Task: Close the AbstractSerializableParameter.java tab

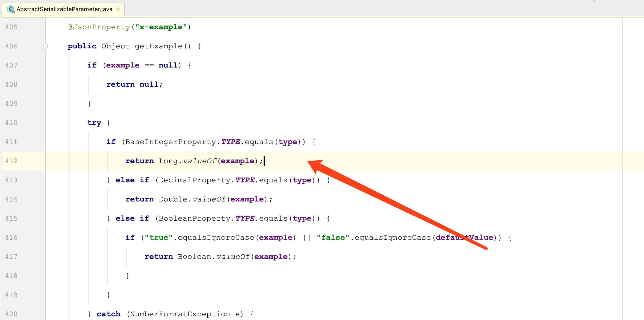Action: [x=118, y=9]
